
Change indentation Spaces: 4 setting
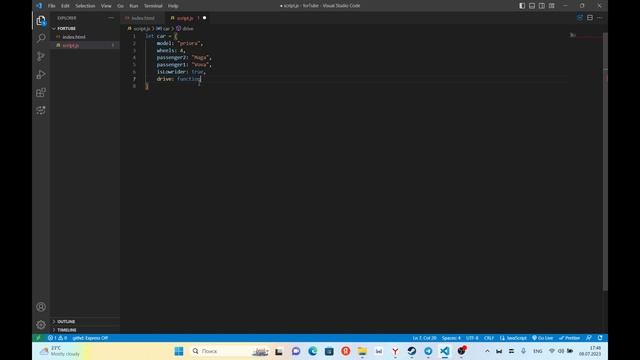pyautogui.click(x=451, y=338)
